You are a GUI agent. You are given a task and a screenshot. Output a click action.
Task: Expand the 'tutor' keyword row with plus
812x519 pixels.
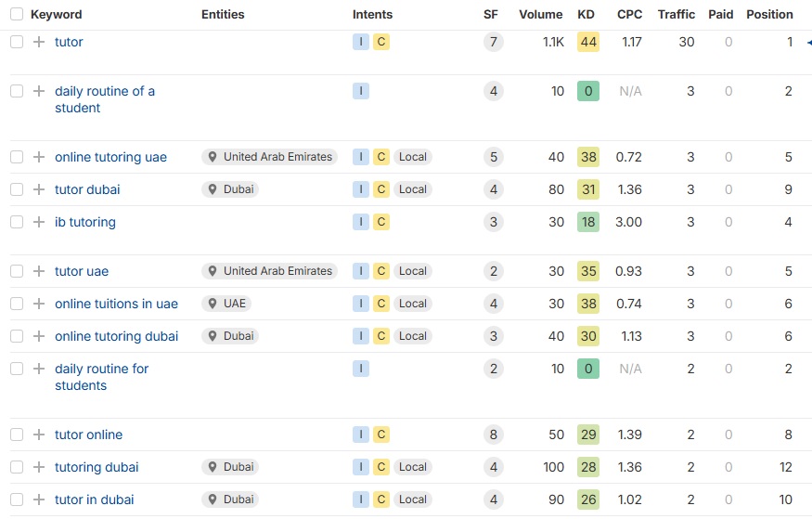pos(38,42)
